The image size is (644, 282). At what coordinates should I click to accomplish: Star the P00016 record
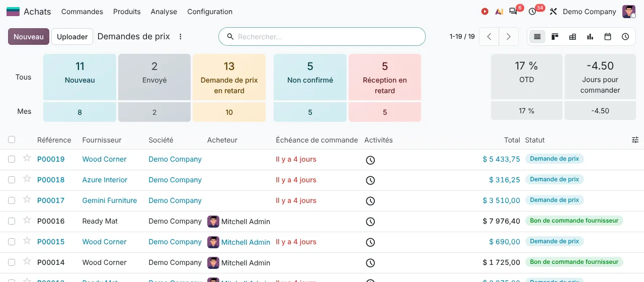(x=27, y=220)
